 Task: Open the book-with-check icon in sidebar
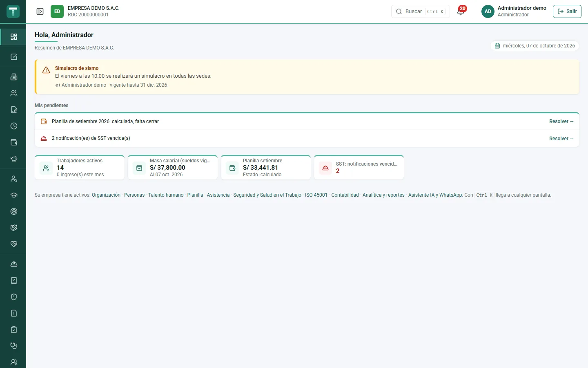[14, 280]
